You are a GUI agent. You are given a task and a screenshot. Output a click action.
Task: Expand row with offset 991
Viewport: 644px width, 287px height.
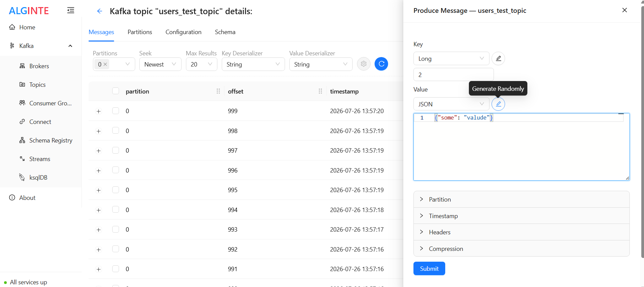pos(98,269)
